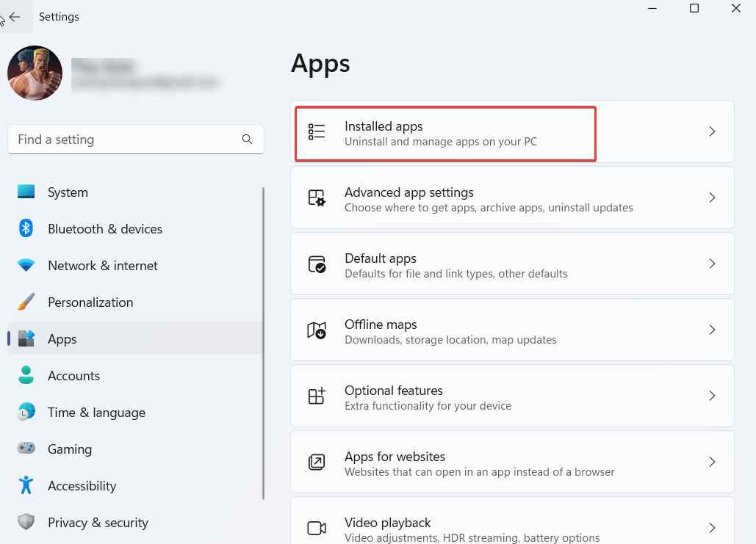Click the Video playback camera icon

point(317,527)
